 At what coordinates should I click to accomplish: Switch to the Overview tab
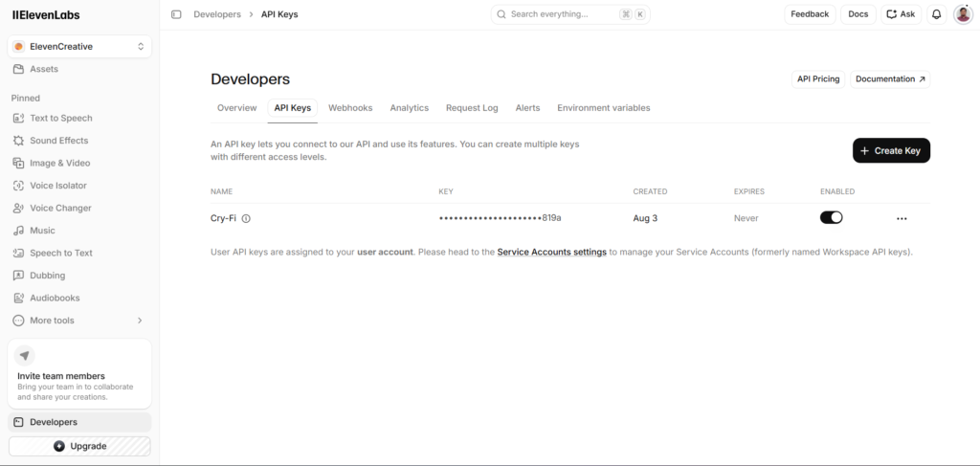[x=237, y=108]
